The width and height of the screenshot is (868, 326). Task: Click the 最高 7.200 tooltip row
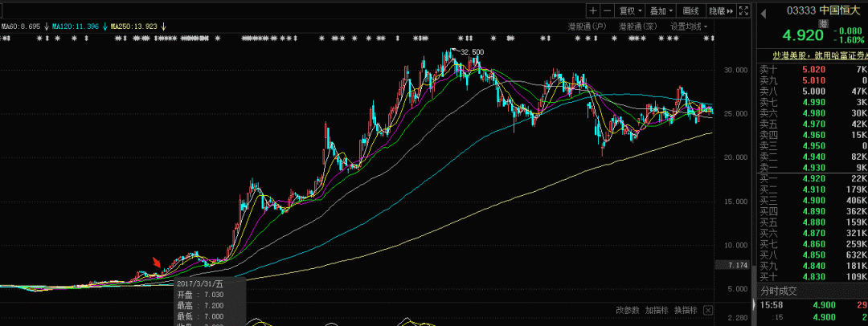[x=200, y=305]
